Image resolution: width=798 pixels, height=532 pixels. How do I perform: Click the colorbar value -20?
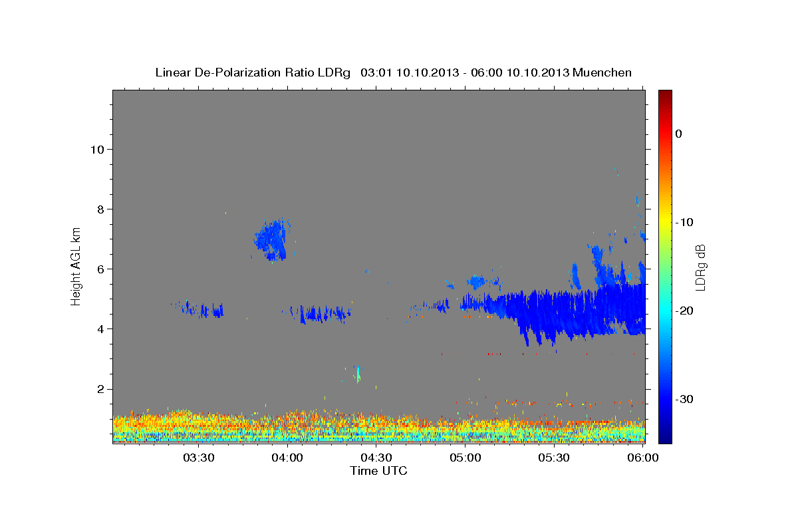pos(685,311)
